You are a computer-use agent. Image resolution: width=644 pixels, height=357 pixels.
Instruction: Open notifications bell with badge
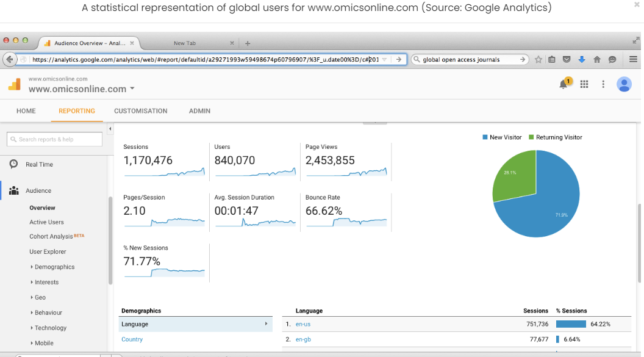(x=565, y=84)
